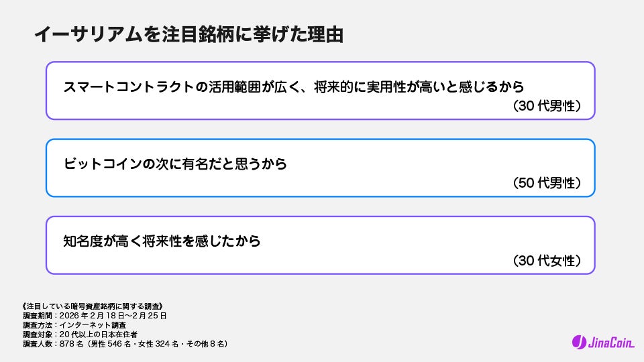Click the (50代男性) attribution label
This screenshot has width=644, height=362.
point(546,183)
